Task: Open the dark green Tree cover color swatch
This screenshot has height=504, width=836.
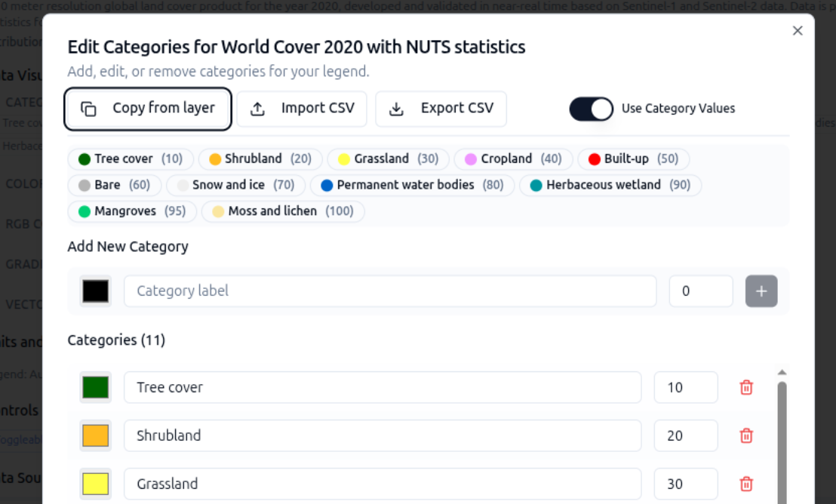Action: click(x=95, y=388)
